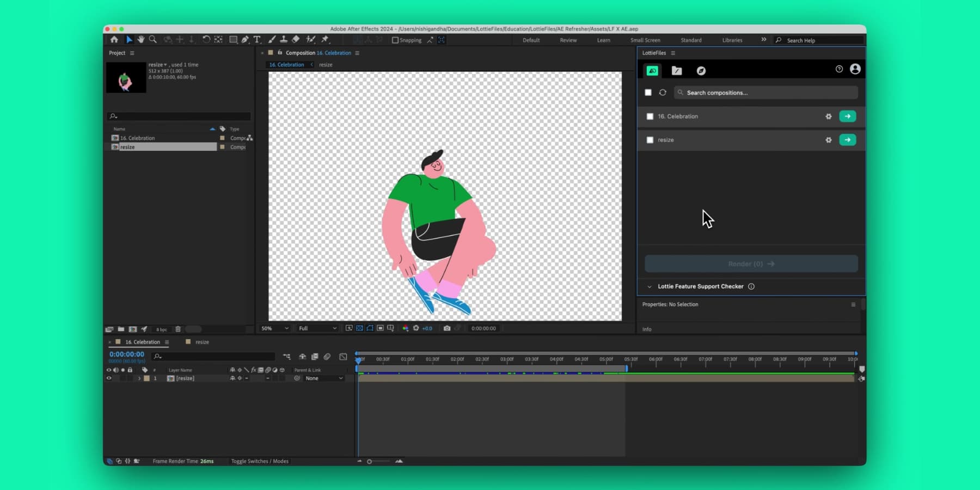Open the 50% magnification dropdown
Screen dimensions: 980x490
click(x=275, y=328)
